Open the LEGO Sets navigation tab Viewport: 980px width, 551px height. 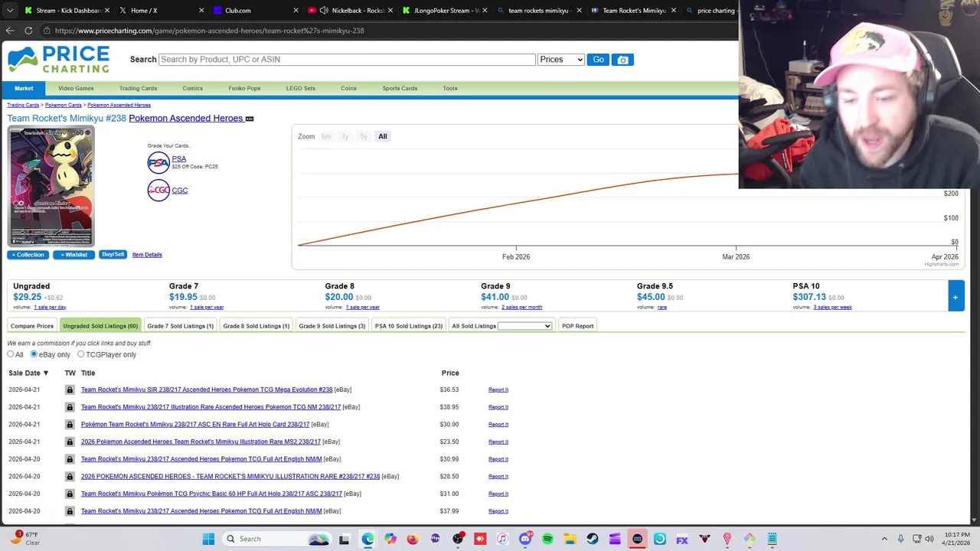(301, 88)
